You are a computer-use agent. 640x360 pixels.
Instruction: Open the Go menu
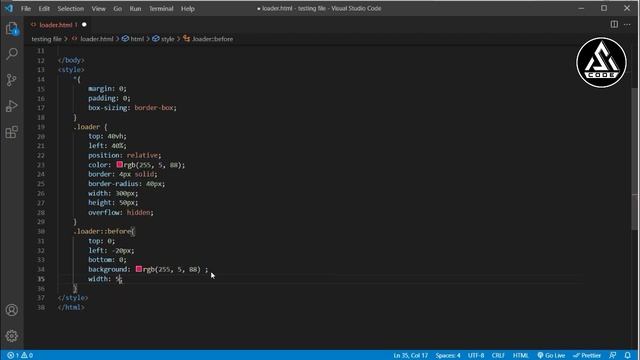pos(118,9)
